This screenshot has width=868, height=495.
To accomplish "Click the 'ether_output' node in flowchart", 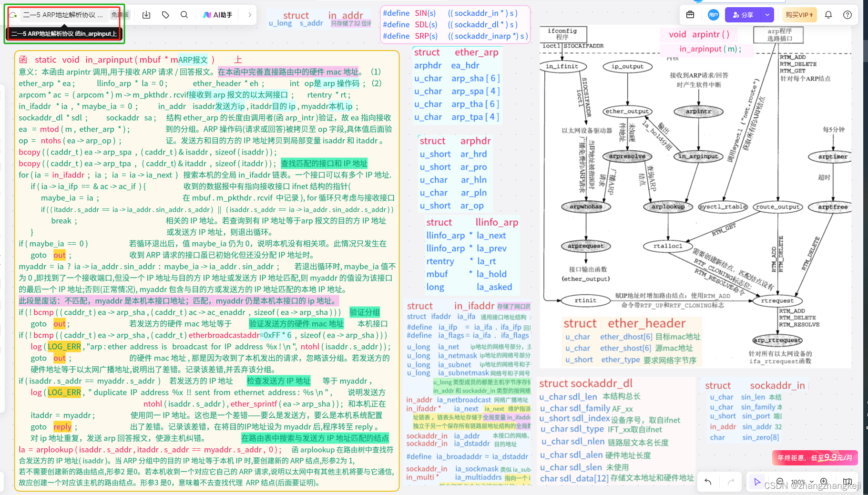I will click(x=627, y=111).
